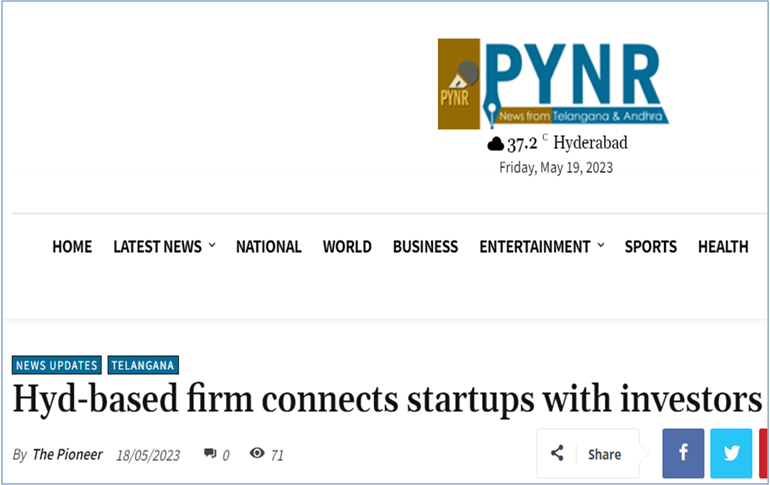770x485 pixels.
Task: Go to the World section
Action: (347, 246)
